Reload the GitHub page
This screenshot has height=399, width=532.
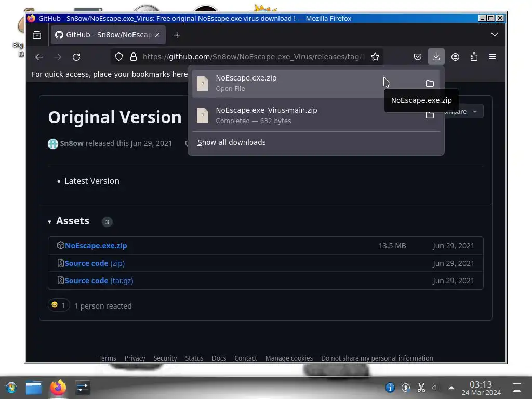76,57
